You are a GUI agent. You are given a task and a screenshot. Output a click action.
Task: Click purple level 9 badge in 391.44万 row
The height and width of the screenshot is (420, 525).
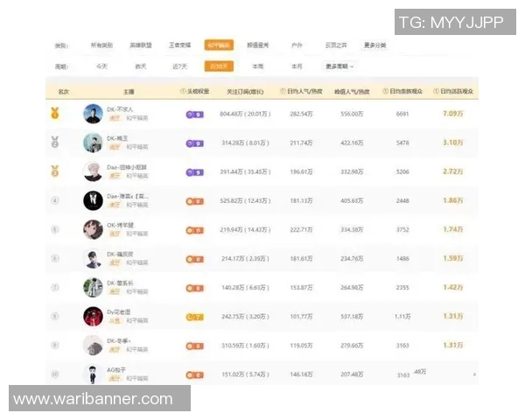195,172
